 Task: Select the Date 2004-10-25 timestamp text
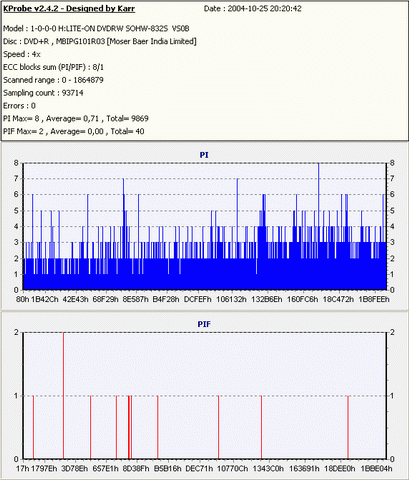pyautogui.click(x=252, y=9)
